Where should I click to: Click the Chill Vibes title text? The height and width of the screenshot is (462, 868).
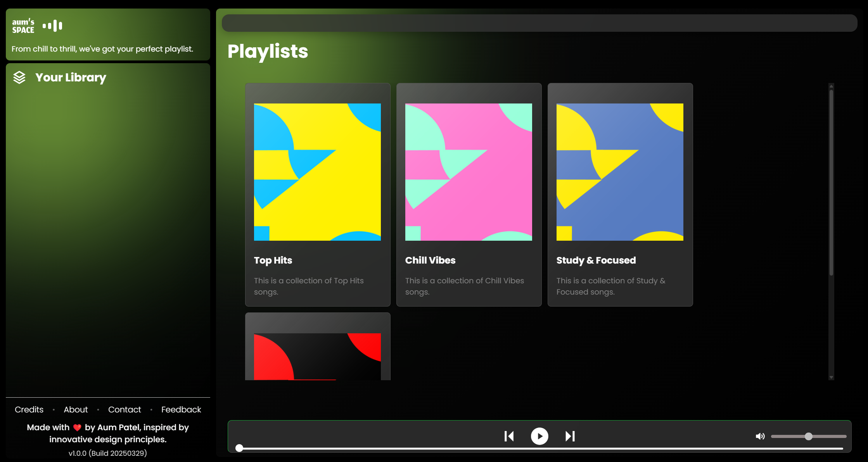tap(430, 260)
